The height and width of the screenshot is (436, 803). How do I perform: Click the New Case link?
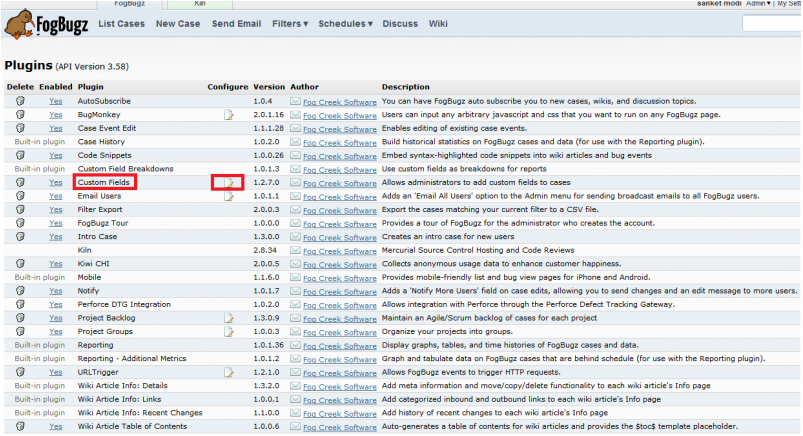178,23
